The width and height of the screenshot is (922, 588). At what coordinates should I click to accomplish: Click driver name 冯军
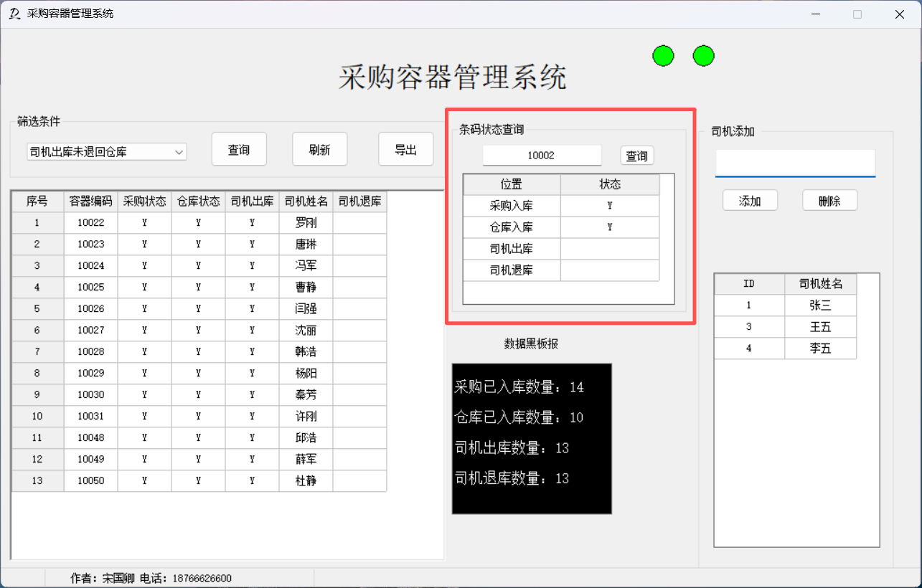click(x=306, y=266)
